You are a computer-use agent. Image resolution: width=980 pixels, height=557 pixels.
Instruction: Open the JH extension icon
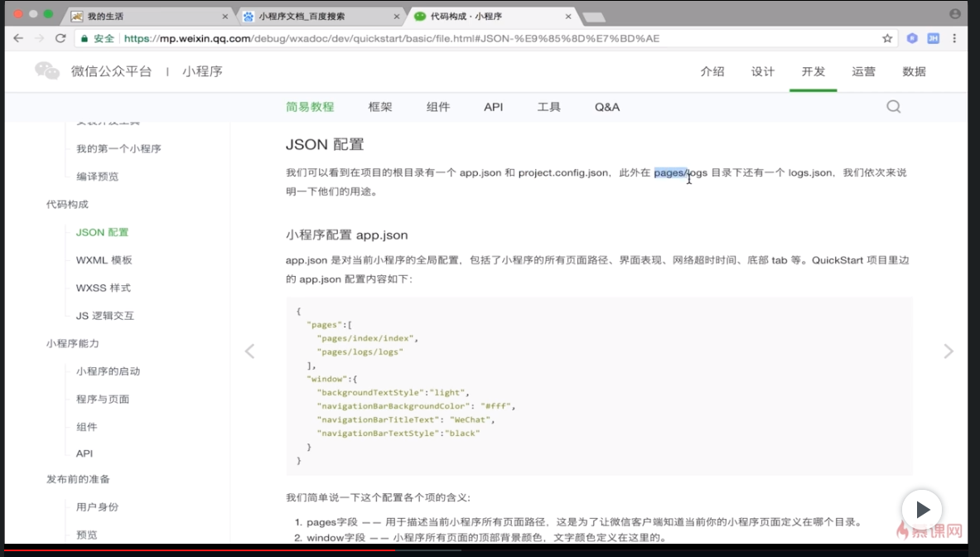click(x=933, y=38)
